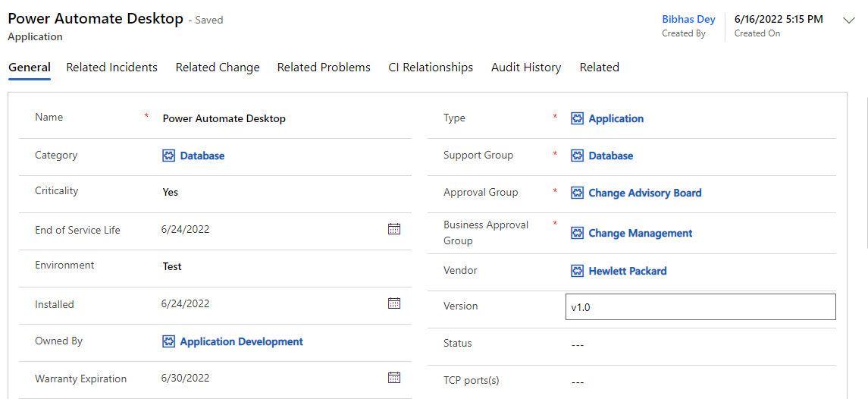Screen dimensions: 868x399
Task: Expand the header chevron next to Created On
Action: click(849, 21)
